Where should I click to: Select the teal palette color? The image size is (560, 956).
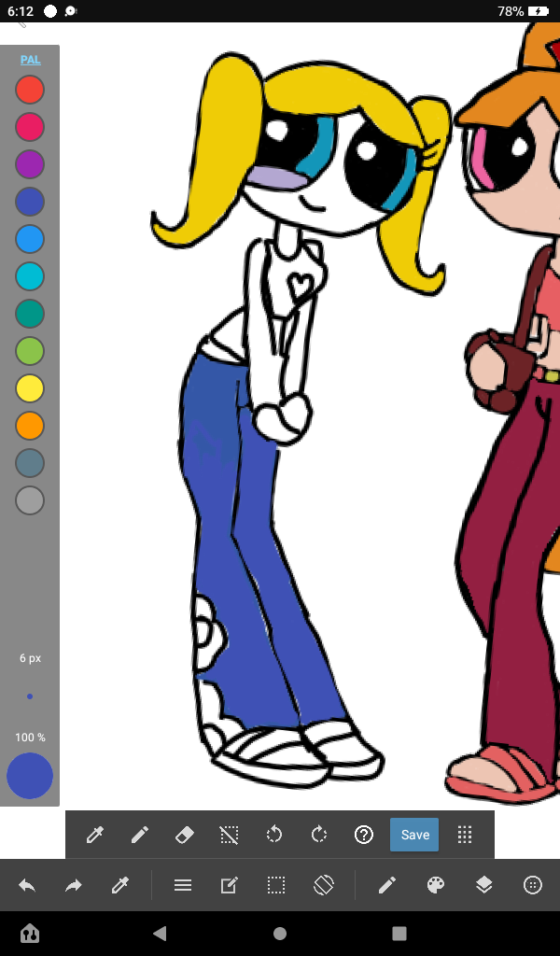(30, 314)
